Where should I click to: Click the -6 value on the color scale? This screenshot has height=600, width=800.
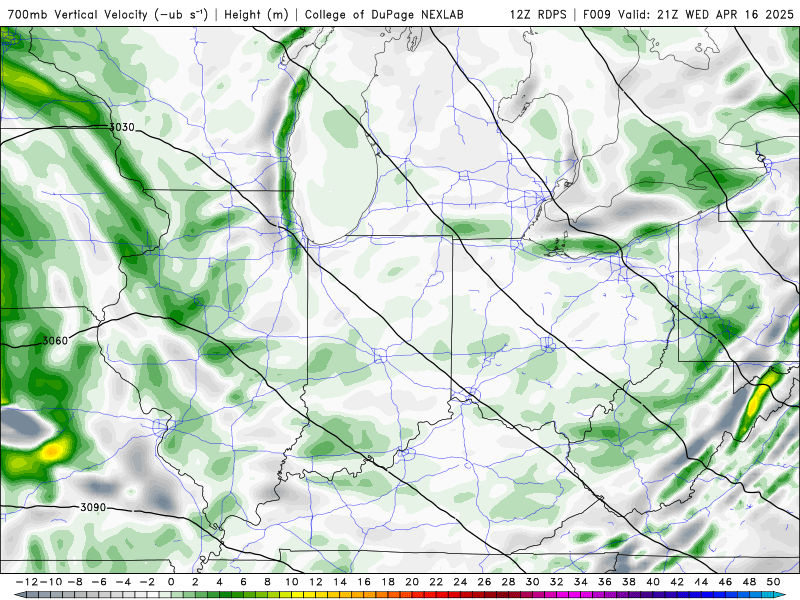pyautogui.click(x=99, y=582)
